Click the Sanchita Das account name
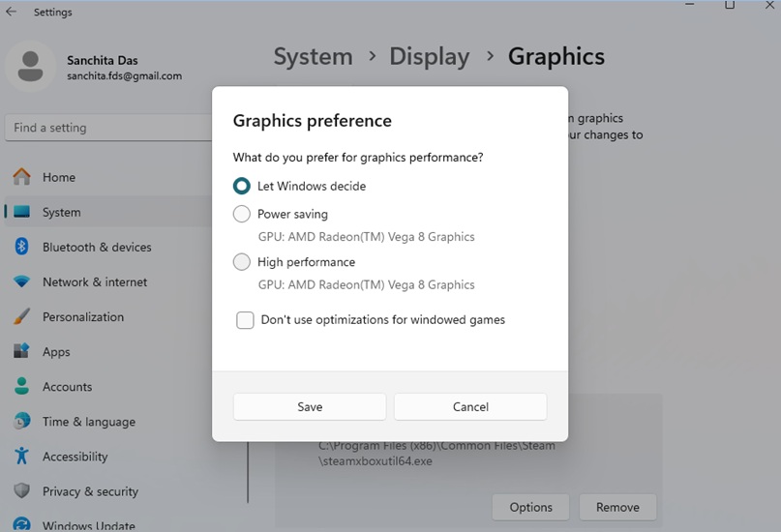Viewport: 781px width, 532px height. coord(103,60)
